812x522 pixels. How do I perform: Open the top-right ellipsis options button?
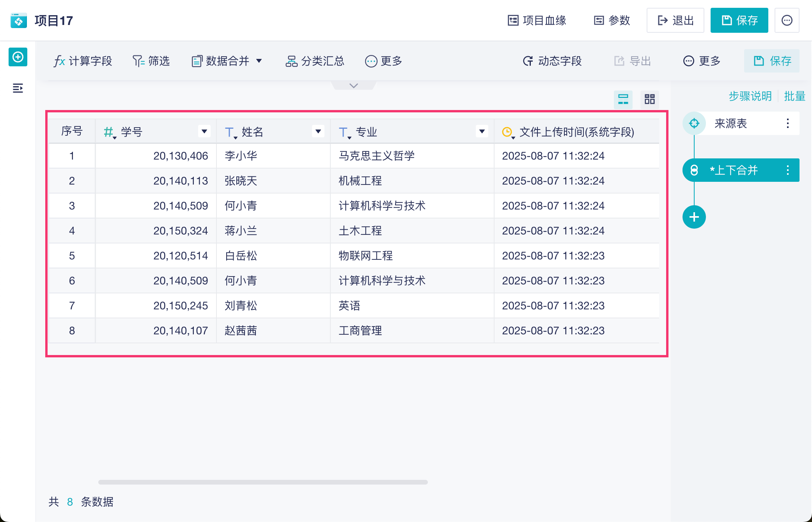[787, 20]
